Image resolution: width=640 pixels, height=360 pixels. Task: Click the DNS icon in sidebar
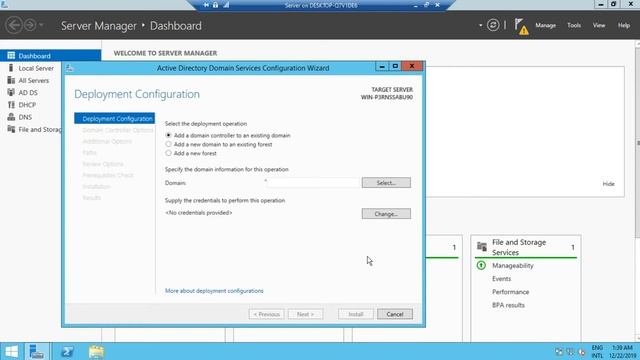[11, 117]
